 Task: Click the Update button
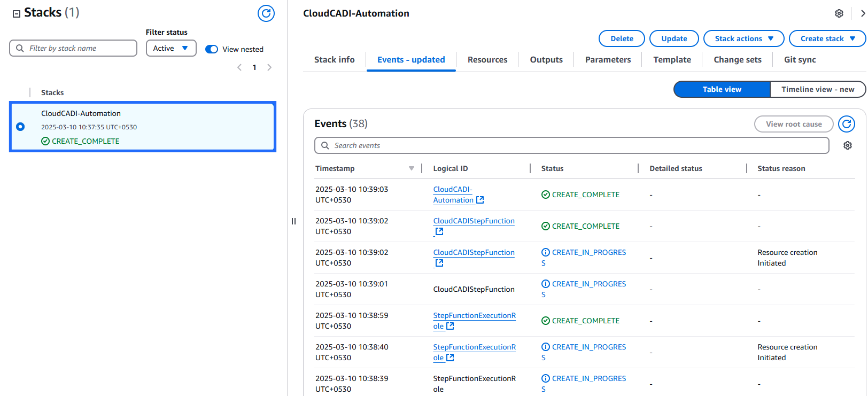(674, 38)
